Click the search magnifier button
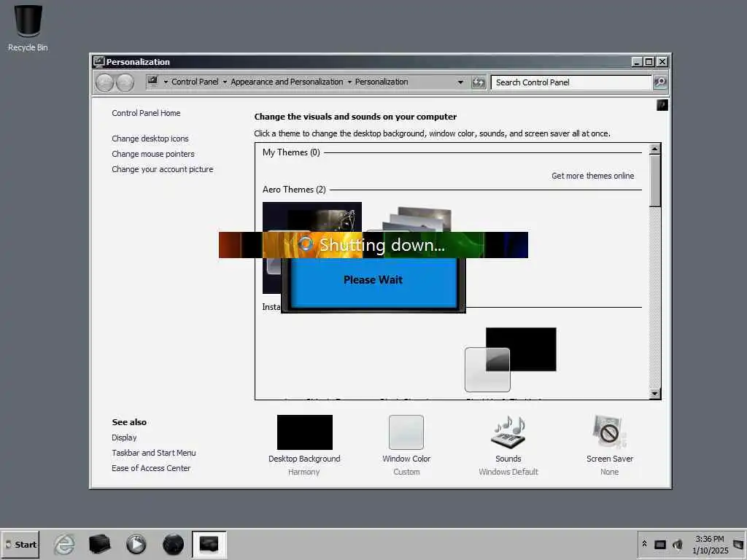The height and width of the screenshot is (560, 747). [x=659, y=82]
